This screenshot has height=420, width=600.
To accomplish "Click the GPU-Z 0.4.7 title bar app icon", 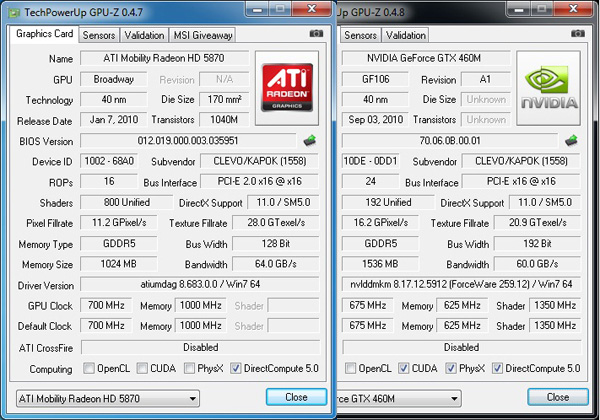I will pos(14,13).
